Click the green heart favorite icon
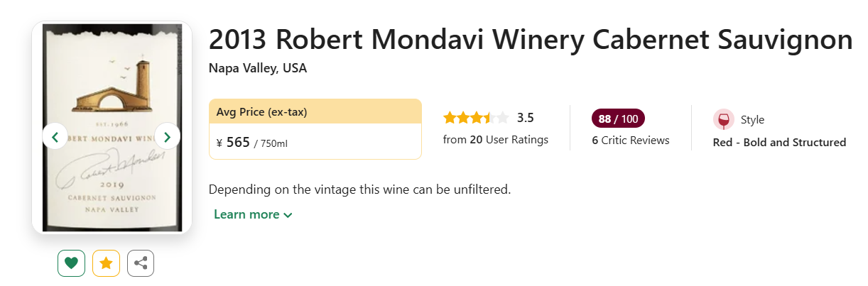868x286 pixels. coord(71,263)
